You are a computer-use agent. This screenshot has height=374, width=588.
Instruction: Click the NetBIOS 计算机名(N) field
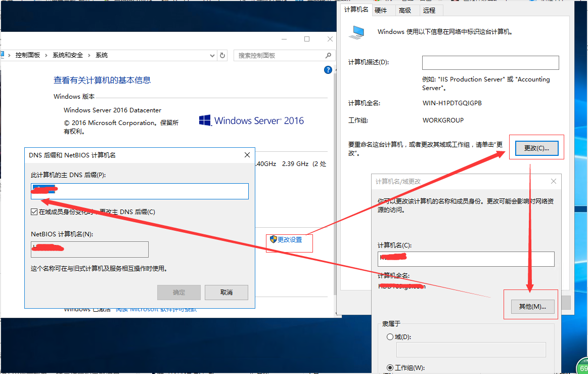[89, 250]
